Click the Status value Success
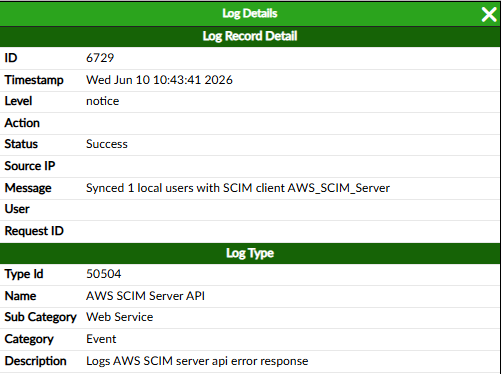The width and height of the screenshot is (502, 374). pyautogui.click(x=107, y=144)
